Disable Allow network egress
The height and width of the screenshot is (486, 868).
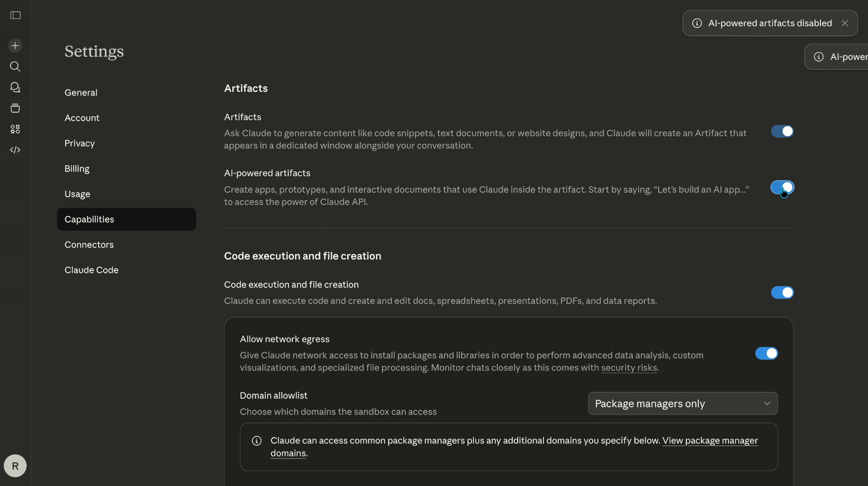[x=766, y=353]
